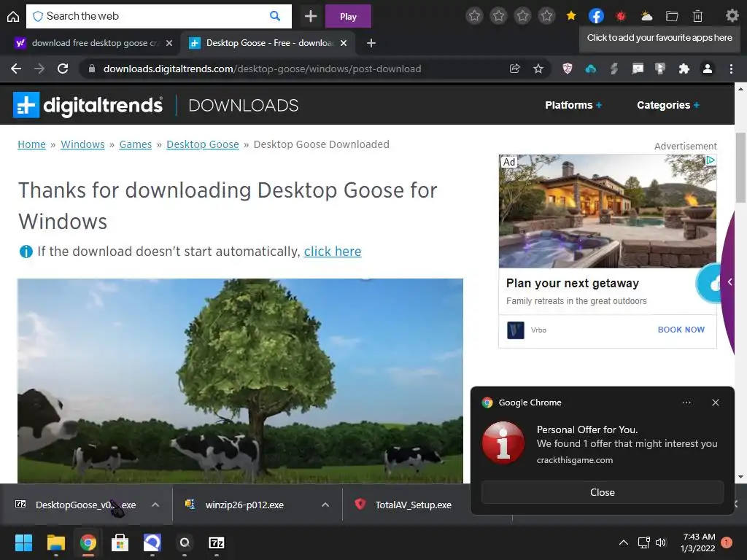Reload the current page
Viewport: 747px width, 560px height.
click(x=63, y=69)
